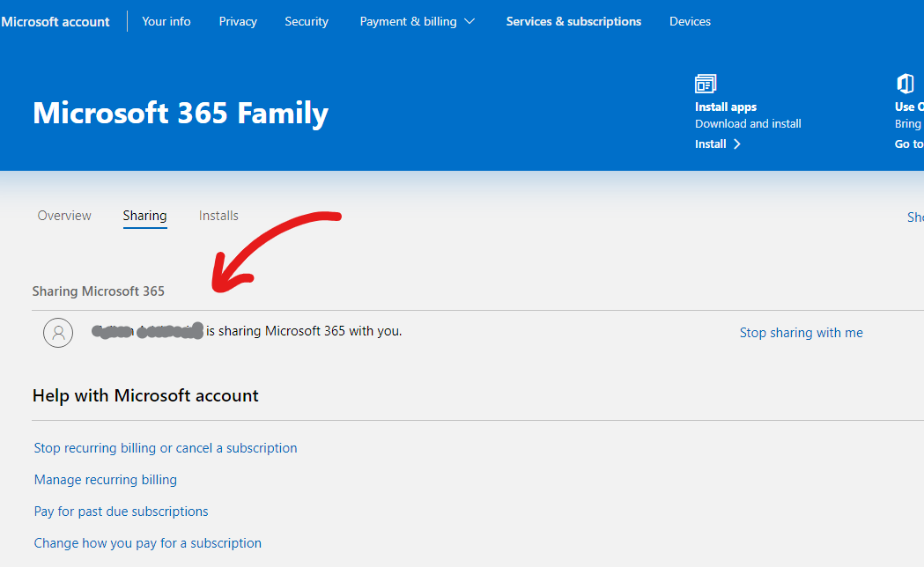Click the Install apps newspaper icon
Viewport: 924px width, 567px height.
coord(706,84)
